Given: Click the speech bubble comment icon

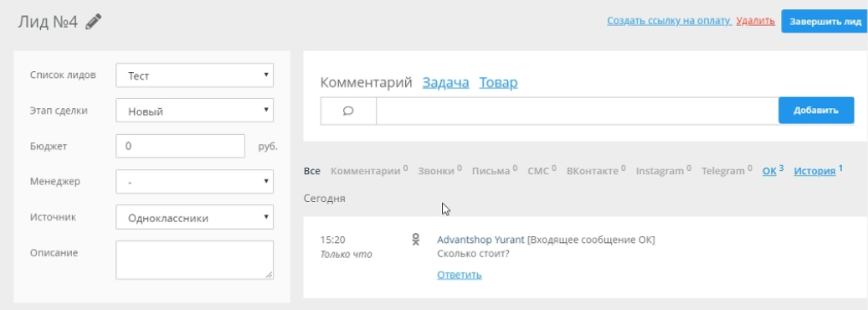Looking at the screenshot, I should [x=348, y=111].
